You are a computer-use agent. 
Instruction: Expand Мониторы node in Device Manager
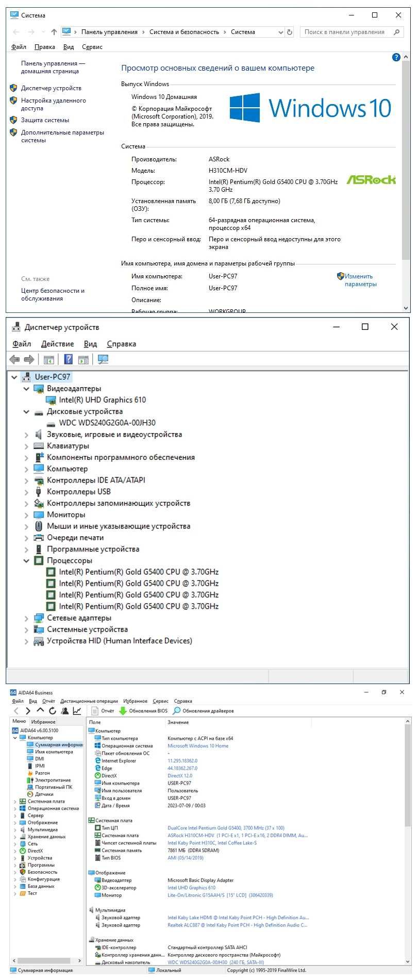(26, 514)
